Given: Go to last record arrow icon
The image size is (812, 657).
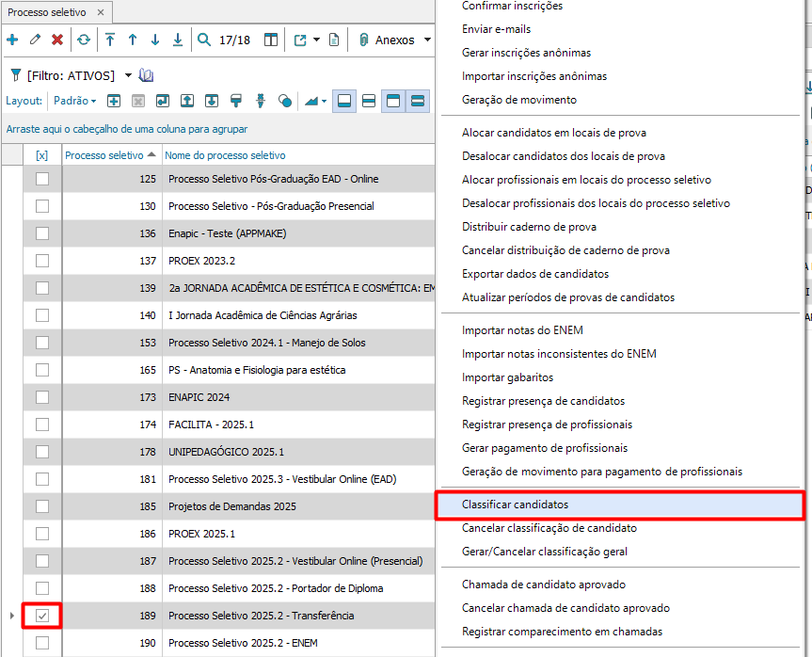Looking at the screenshot, I should click(178, 40).
